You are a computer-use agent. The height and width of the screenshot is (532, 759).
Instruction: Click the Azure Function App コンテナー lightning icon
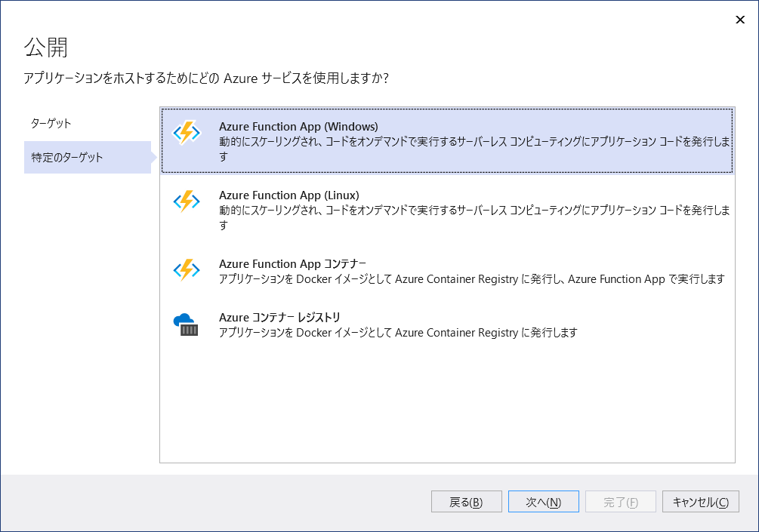pyautogui.click(x=187, y=270)
